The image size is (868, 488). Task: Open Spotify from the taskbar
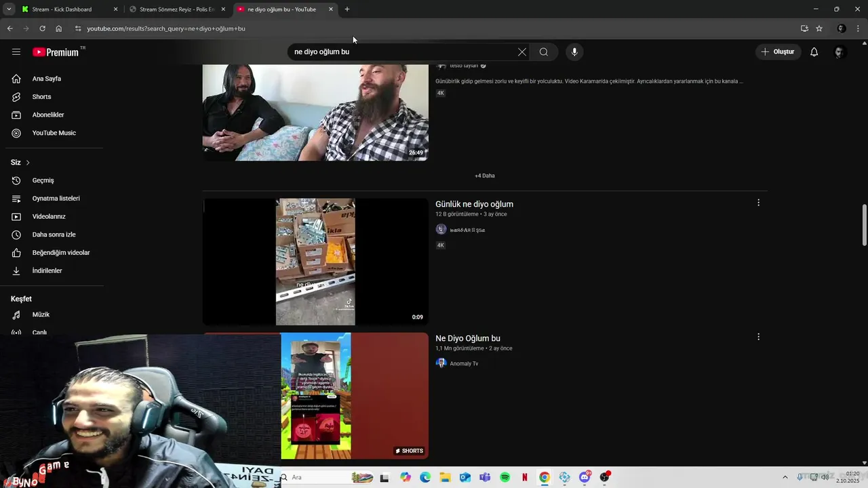click(x=505, y=477)
